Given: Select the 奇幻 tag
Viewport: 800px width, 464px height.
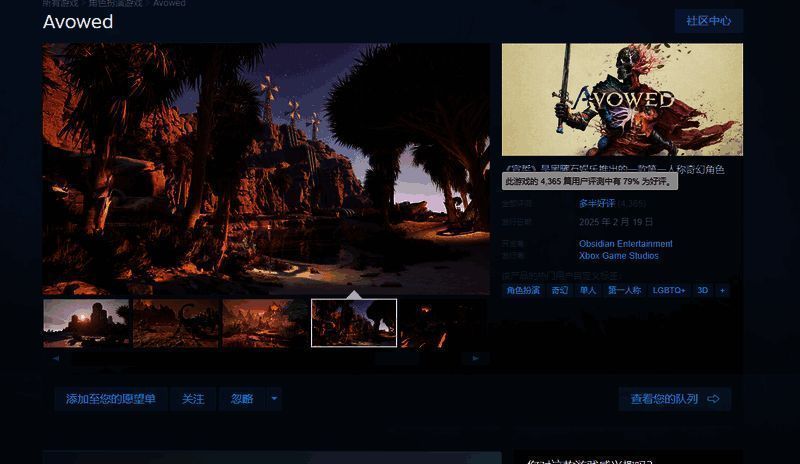Looking at the screenshot, I should point(560,290).
